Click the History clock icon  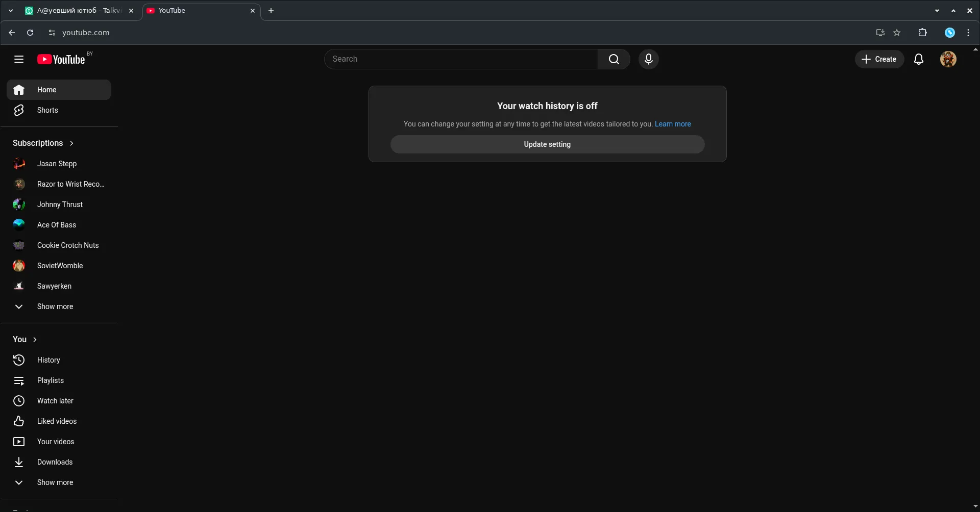(19, 360)
